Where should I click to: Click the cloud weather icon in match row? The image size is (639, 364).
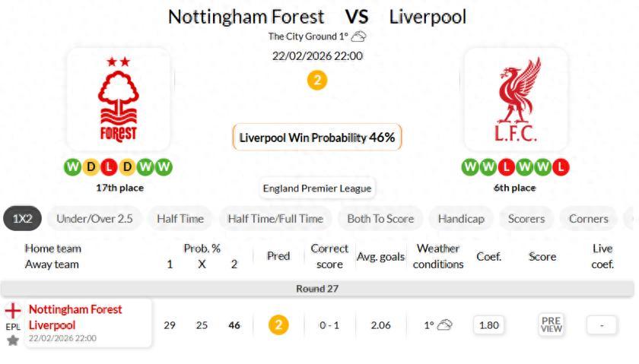(445, 325)
